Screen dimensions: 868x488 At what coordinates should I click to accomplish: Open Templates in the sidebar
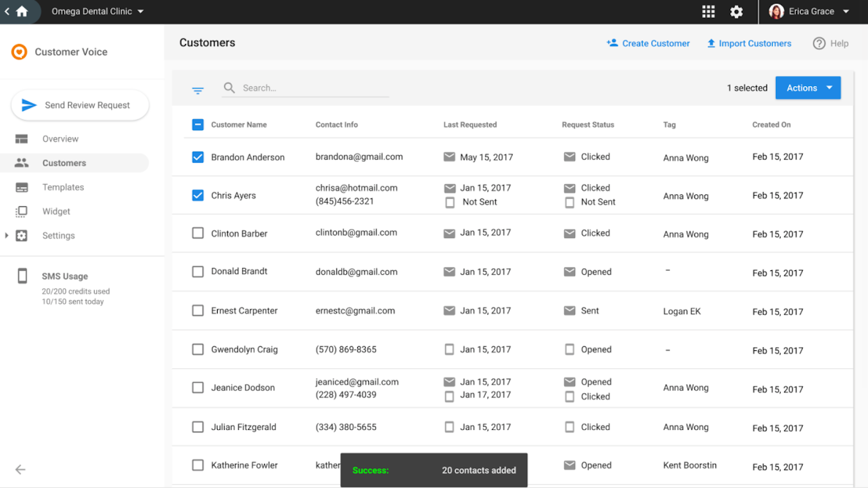point(63,188)
